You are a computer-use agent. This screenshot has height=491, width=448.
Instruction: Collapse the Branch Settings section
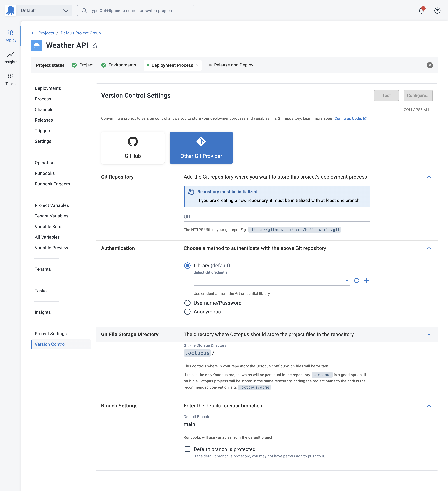point(429,406)
